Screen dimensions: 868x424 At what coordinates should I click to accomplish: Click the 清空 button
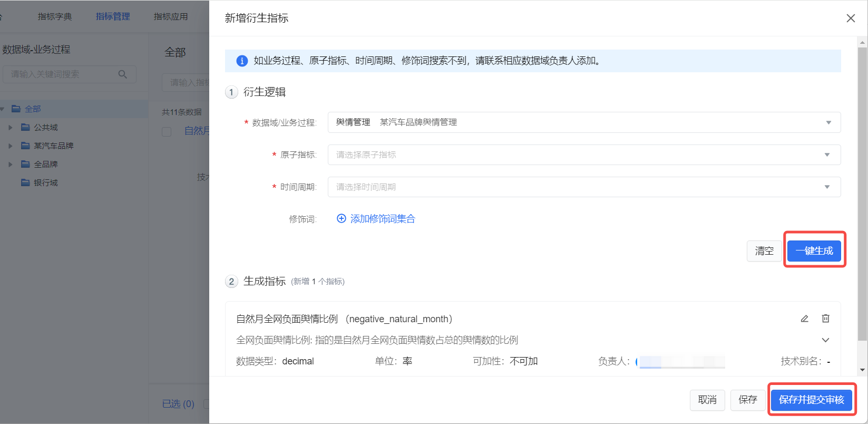click(x=764, y=251)
